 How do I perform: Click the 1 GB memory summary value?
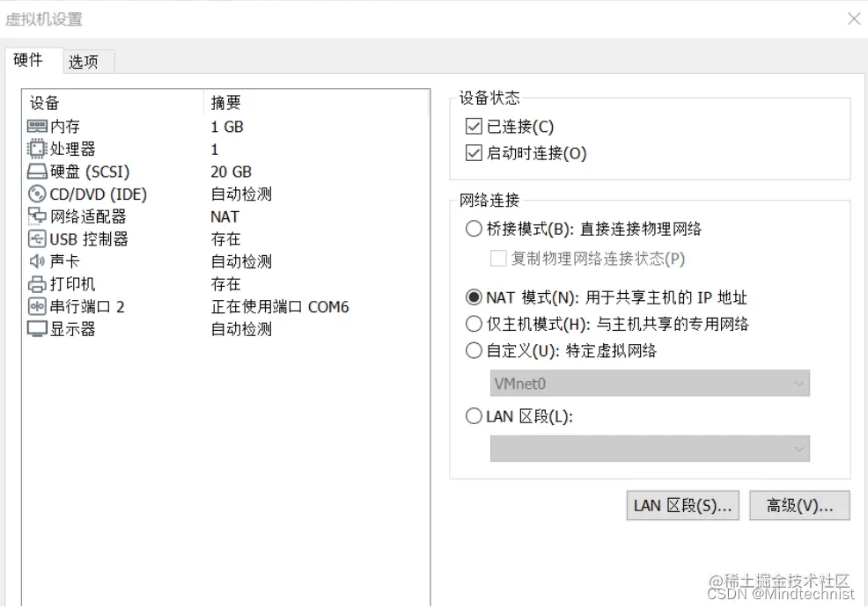pyautogui.click(x=227, y=127)
